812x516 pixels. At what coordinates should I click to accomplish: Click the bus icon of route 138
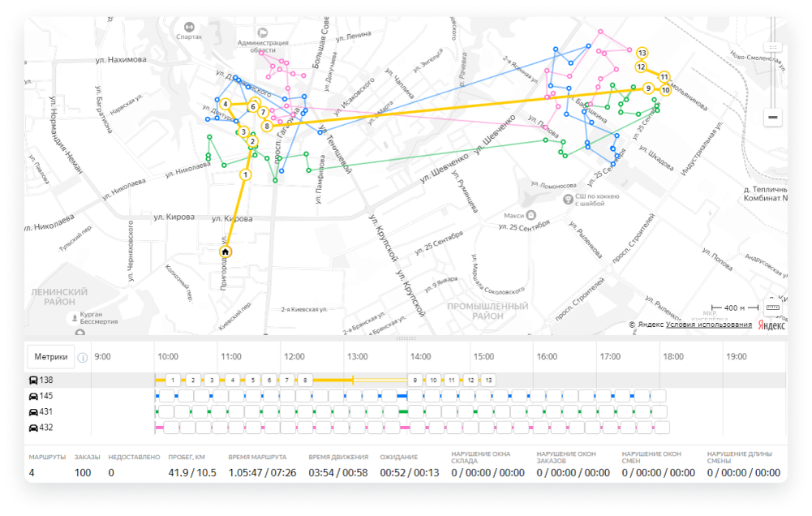click(x=33, y=381)
